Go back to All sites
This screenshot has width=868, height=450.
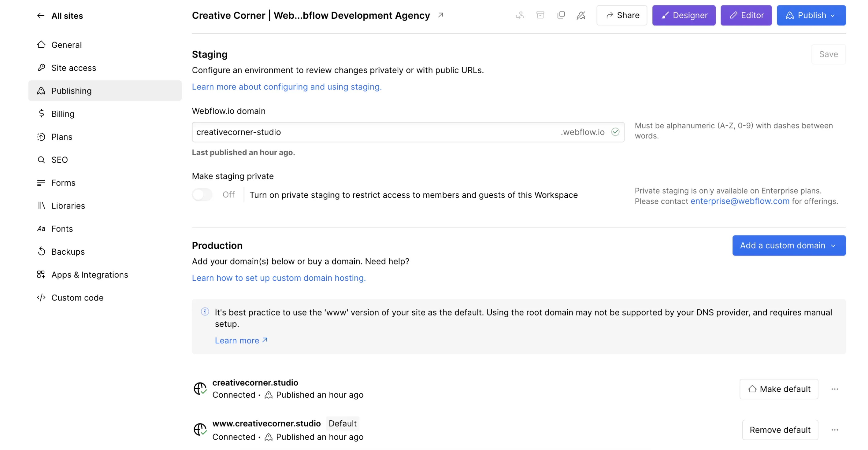pos(60,16)
